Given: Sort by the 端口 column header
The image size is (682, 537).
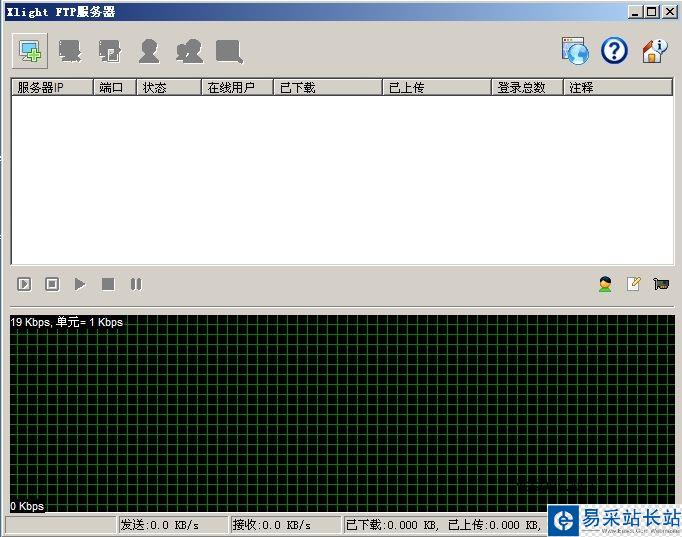Looking at the screenshot, I should coord(115,87).
